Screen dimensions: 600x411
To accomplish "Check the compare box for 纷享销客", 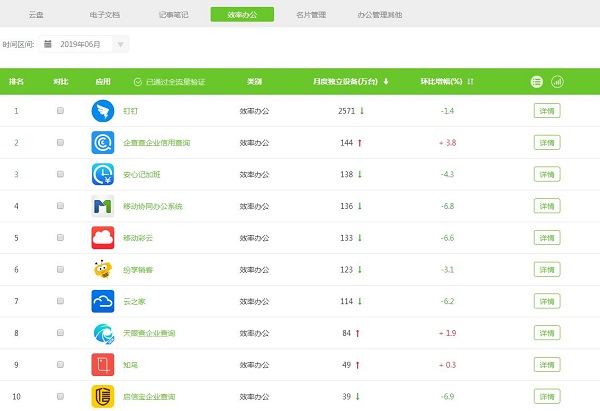I will click(60, 269).
